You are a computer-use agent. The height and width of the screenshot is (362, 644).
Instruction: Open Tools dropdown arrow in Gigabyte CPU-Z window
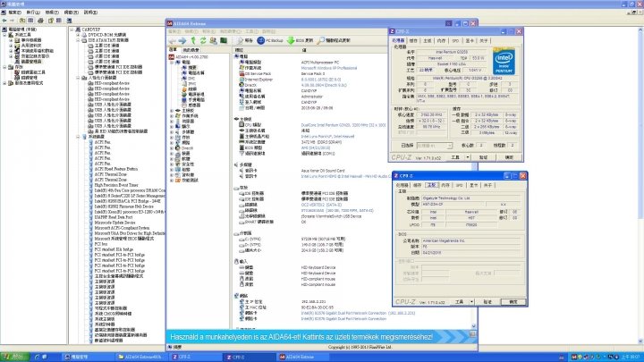click(471, 302)
